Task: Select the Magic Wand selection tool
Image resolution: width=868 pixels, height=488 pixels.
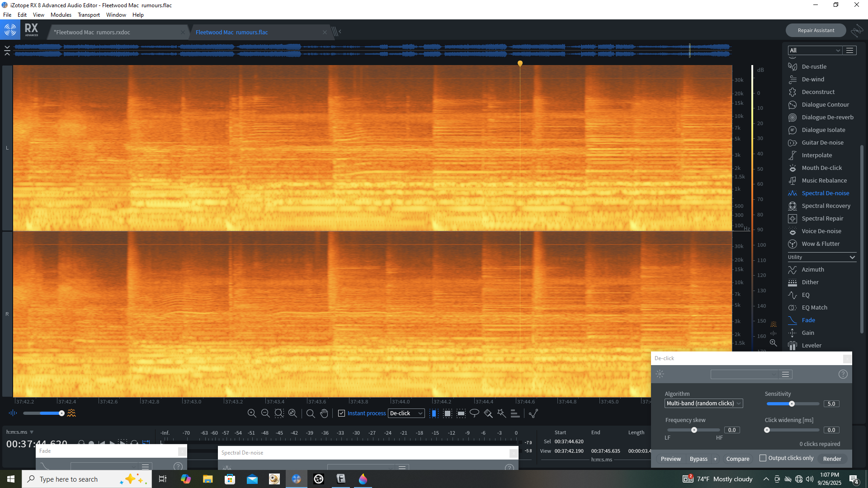Action: point(501,413)
